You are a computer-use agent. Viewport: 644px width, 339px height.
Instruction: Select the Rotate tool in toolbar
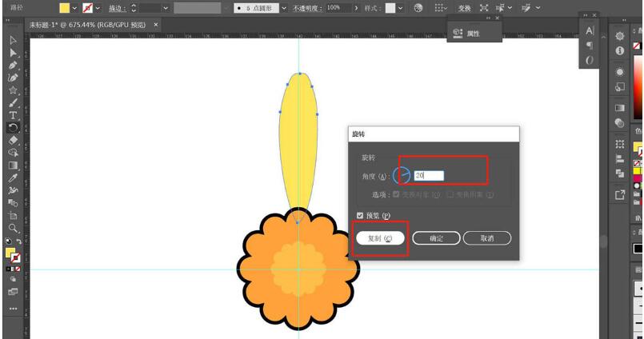tap(13, 127)
